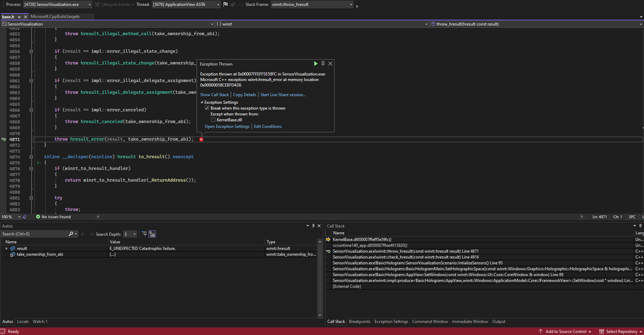Screen dimensions: 644x335
Task: Open the debug toolbar overflow options arrow
Action: 357,6
